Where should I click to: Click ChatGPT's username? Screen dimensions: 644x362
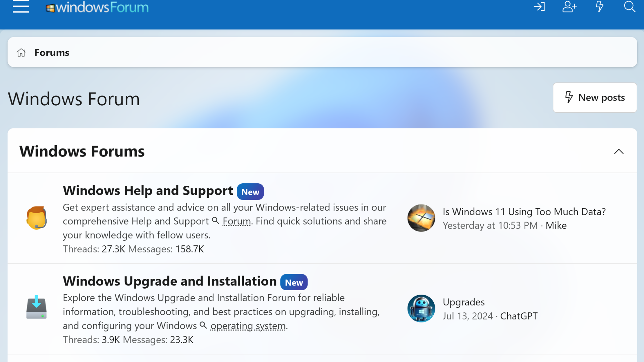(519, 316)
